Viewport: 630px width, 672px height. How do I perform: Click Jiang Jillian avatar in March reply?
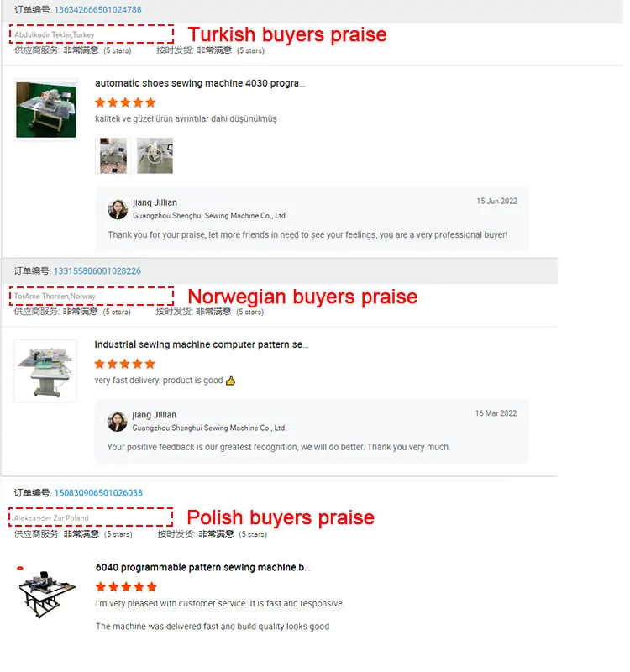tap(117, 422)
